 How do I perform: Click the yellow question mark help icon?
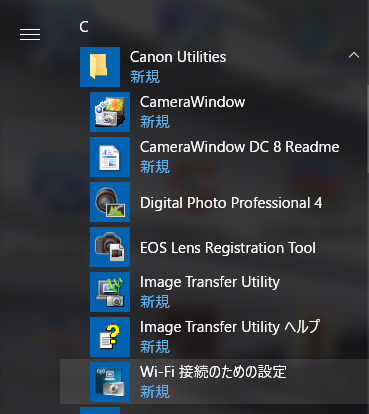coord(110,337)
